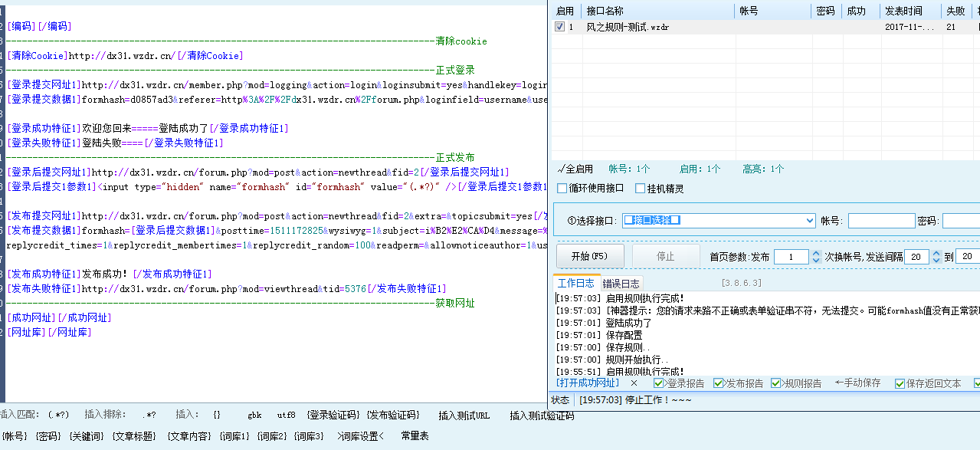Insert the {登录验证码} placeholder
Image resolution: width=980 pixels, height=450 pixels.
334,414
